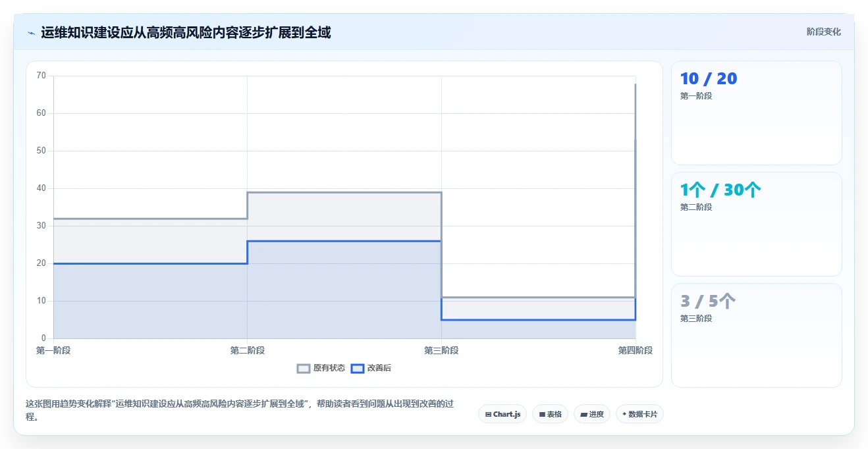868x449 pixels.
Task: Click the 第二阶段 x-axis label
Action: tap(247, 350)
